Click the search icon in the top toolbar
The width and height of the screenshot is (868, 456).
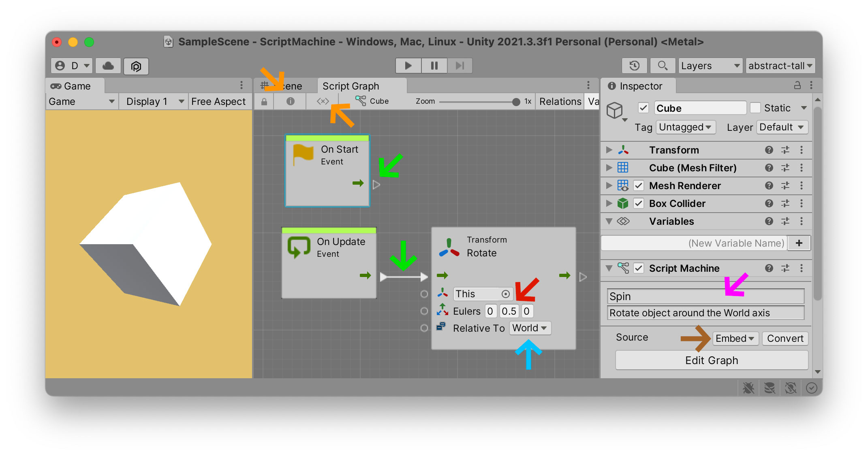663,66
